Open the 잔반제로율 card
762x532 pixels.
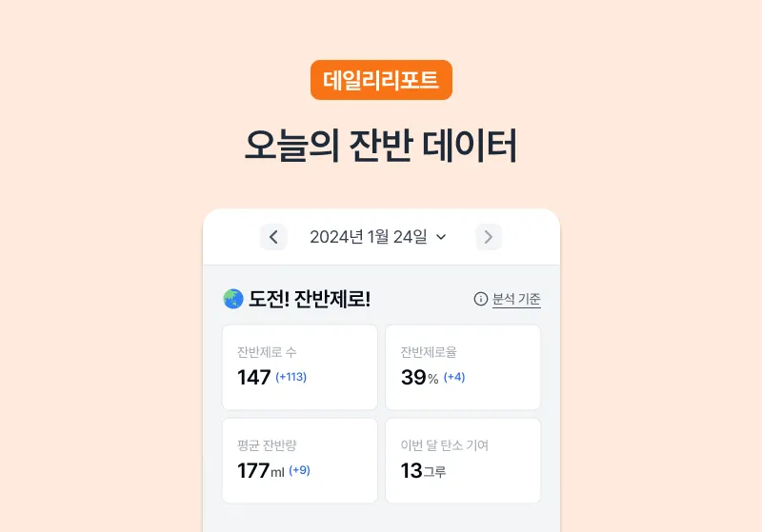click(463, 367)
